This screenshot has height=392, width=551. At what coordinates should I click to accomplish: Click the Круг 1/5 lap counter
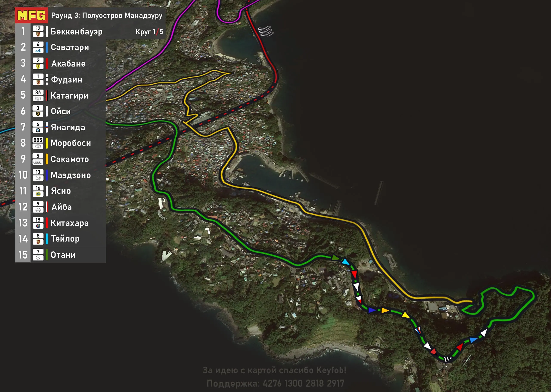[x=149, y=32]
